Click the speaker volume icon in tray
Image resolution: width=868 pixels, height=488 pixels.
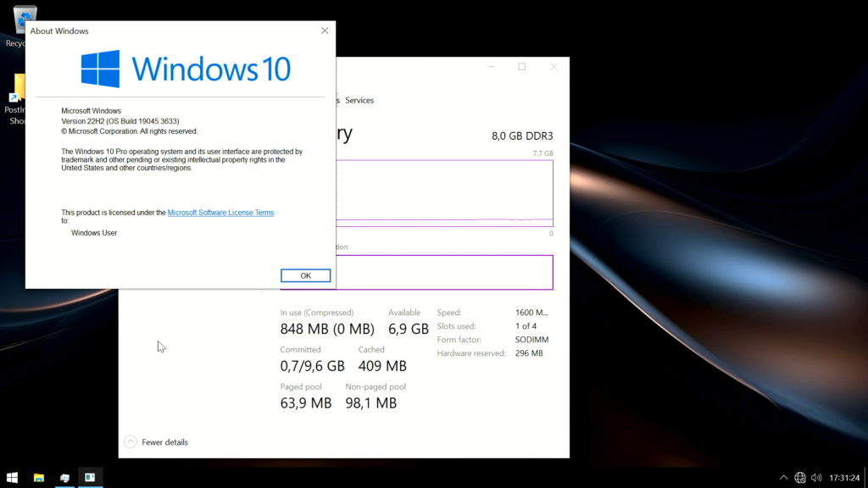816,478
